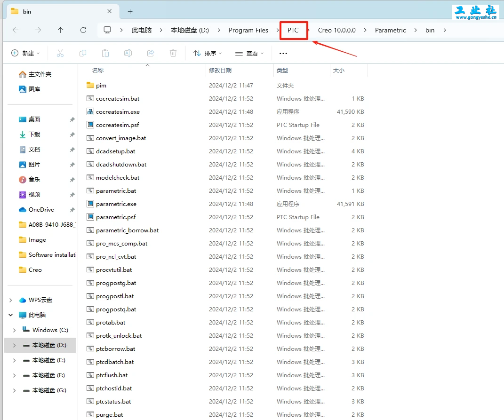Select file ptcstatus.bat
Screen dimensions: 504x420
pos(113,402)
